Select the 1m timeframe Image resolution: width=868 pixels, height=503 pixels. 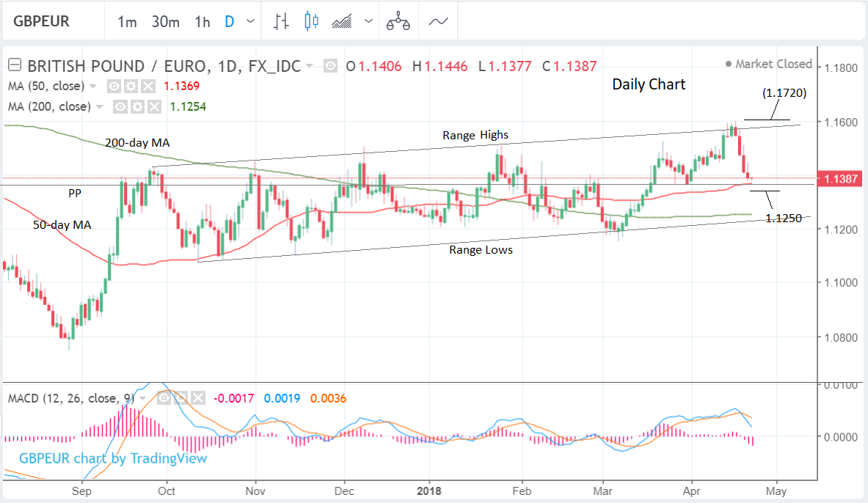[127, 21]
